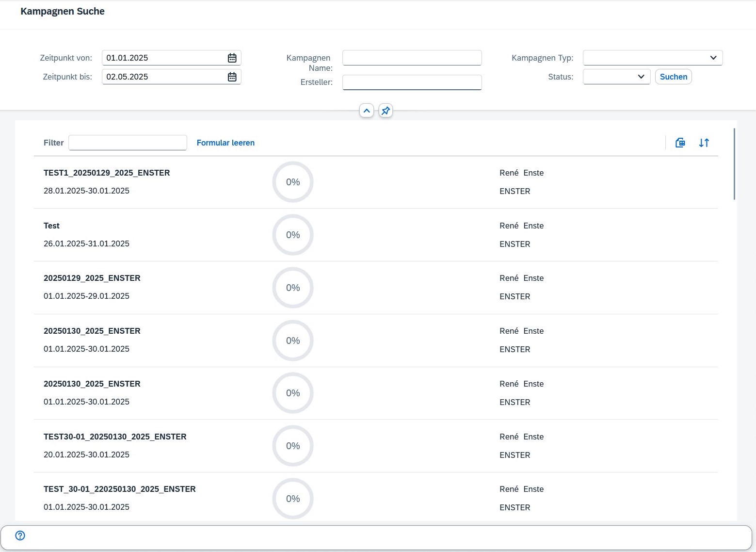Open campaign TEST1_20250129_2025_ENSTER
This screenshot has width=756, height=552.
pos(107,173)
